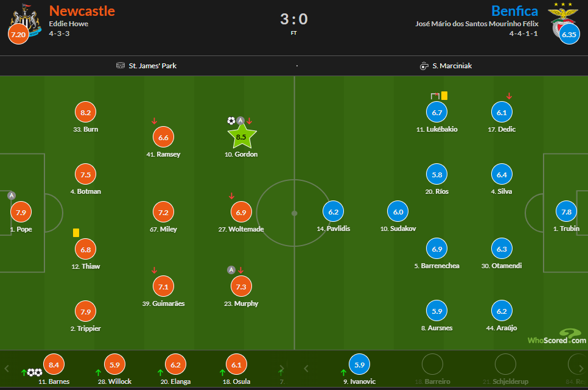Viewport: 588px width, 390px height.
Task: Open the Benfica team page link
Action: tap(514, 10)
